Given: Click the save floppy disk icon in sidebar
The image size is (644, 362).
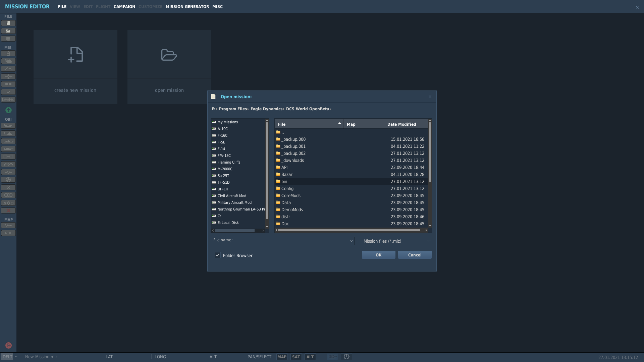Looking at the screenshot, I should pos(8,39).
